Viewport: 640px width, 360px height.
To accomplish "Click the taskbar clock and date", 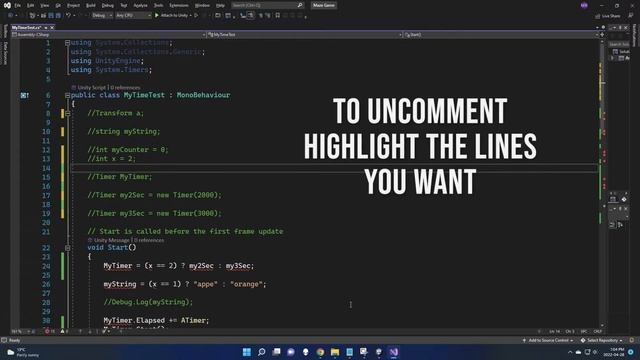I will (x=614, y=352).
